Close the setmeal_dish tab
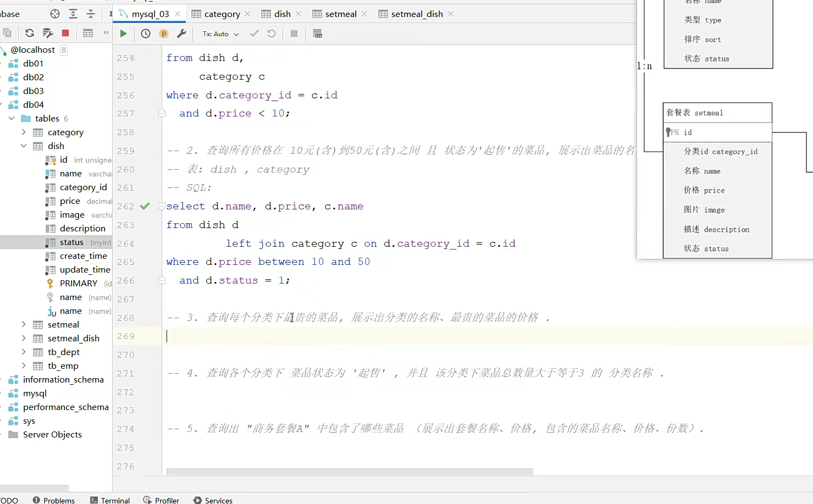813x504 pixels. click(451, 14)
